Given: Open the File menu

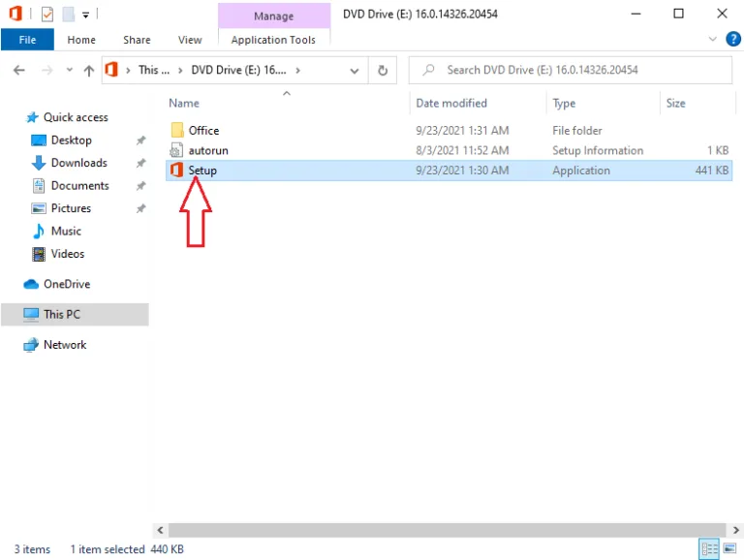Looking at the screenshot, I should [27, 40].
